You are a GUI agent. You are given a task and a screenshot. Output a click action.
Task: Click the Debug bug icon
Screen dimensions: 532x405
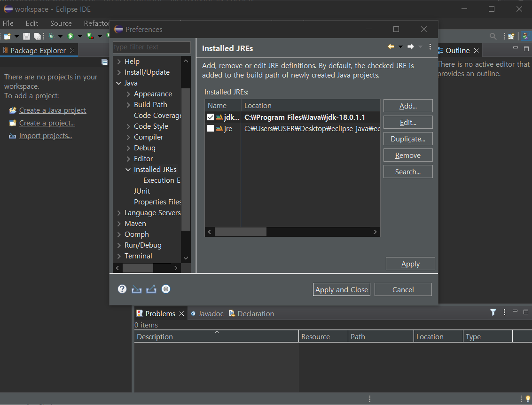pos(51,36)
